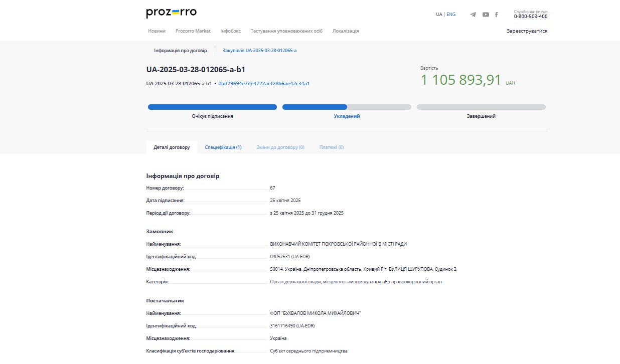Click the Завершений progress bar
This screenshot has height=364, width=620.
(x=481, y=107)
